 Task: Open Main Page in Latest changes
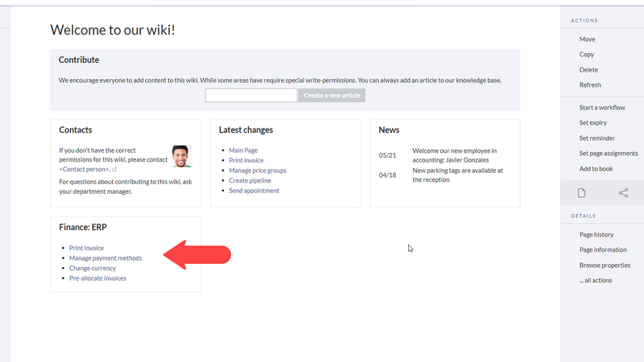click(x=243, y=150)
